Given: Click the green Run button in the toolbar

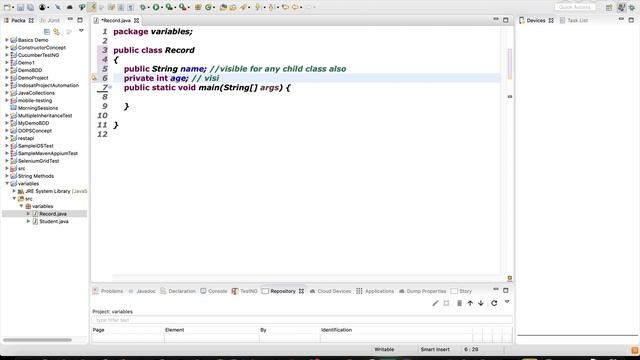Looking at the screenshot, I should tap(156, 7).
